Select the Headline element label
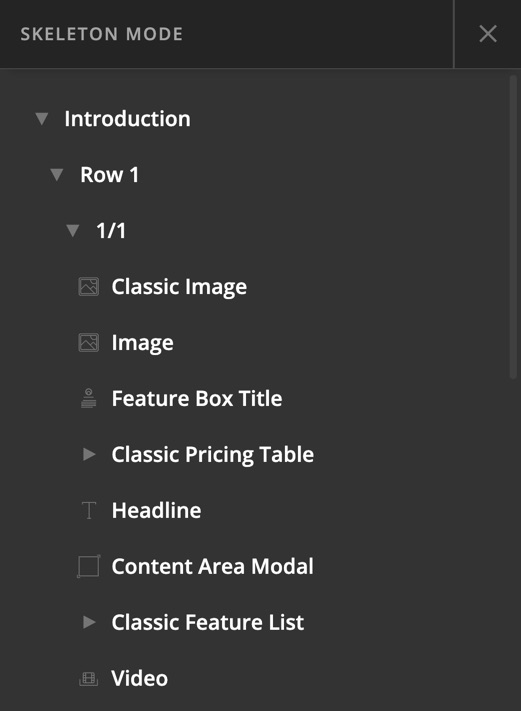This screenshot has height=711, width=521. pyautogui.click(x=156, y=510)
